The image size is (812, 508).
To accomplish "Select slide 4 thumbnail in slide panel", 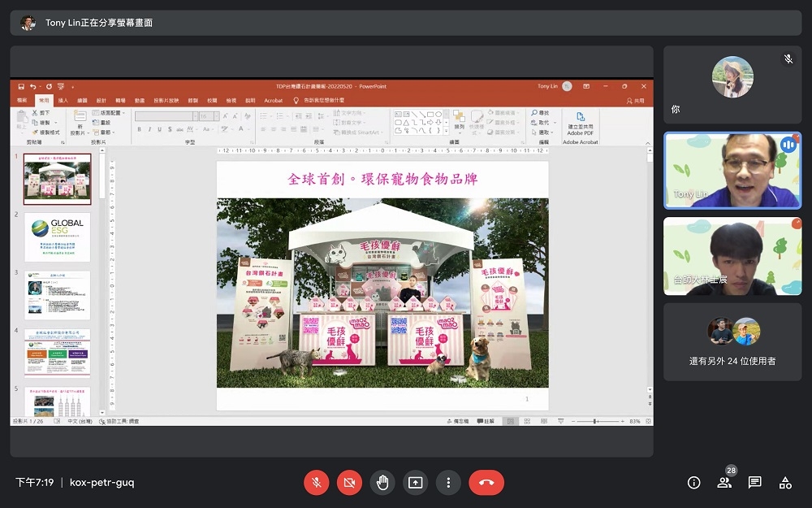I will (x=57, y=353).
